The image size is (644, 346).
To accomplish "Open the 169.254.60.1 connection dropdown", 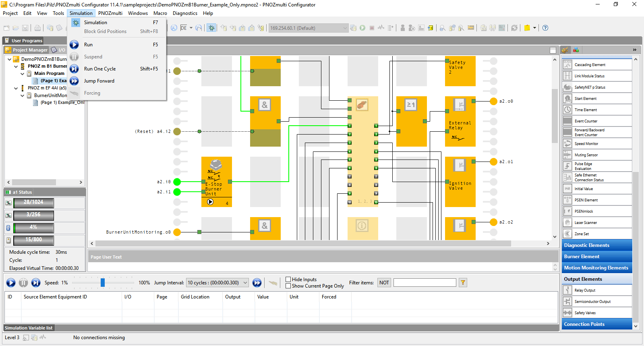I will [x=345, y=28].
